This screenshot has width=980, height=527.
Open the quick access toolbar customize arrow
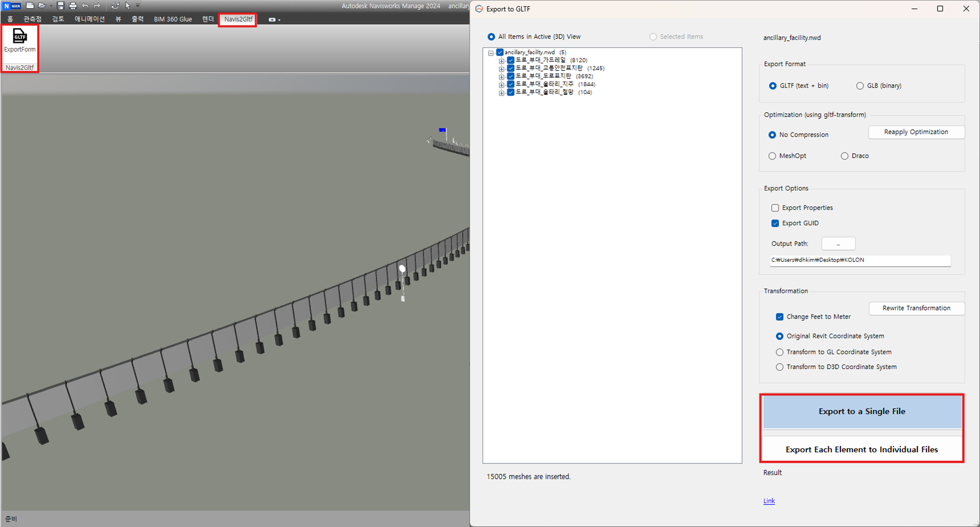pos(138,6)
